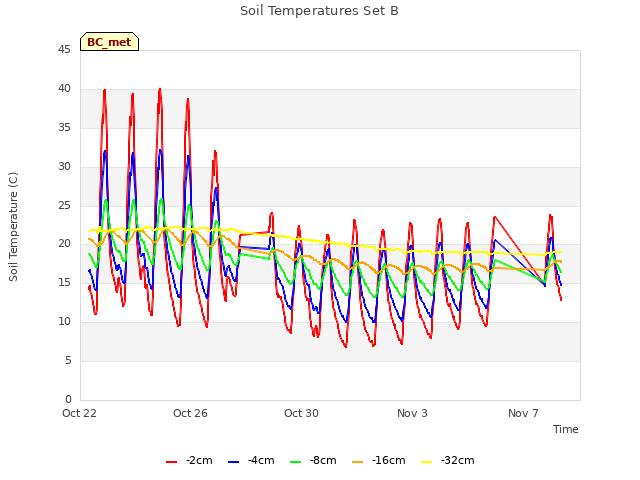Click the 45 y-axis tick label
This screenshot has width=640, height=480.
[64, 50]
